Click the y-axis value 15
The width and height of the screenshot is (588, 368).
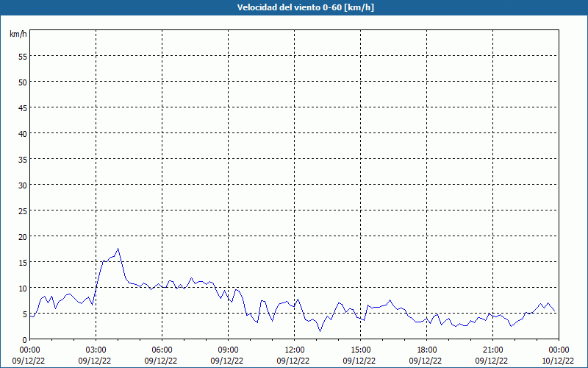click(x=23, y=262)
